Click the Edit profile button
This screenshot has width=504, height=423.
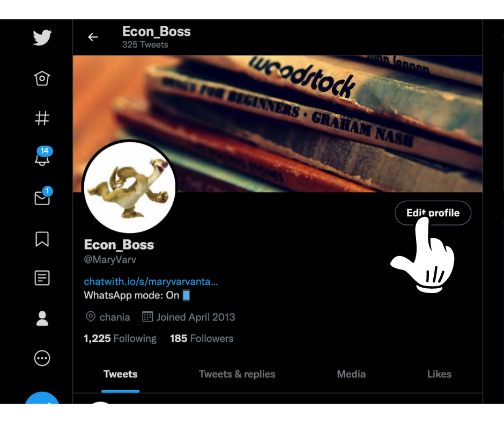[x=433, y=213]
